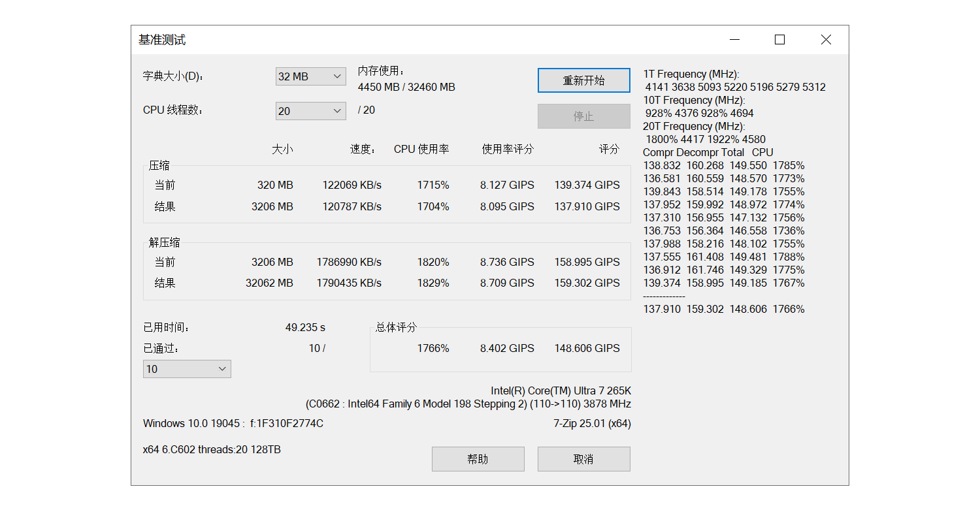The width and height of the screenshot is (980, 510).
Task: Click the 8.709 GIPS usage rating
Action: [507, 283]
